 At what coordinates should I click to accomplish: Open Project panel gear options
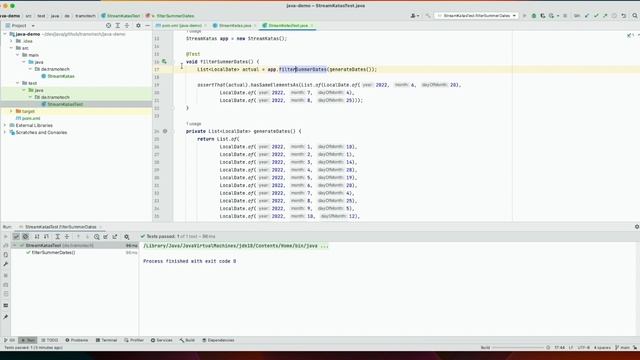[x=138, y=25]
